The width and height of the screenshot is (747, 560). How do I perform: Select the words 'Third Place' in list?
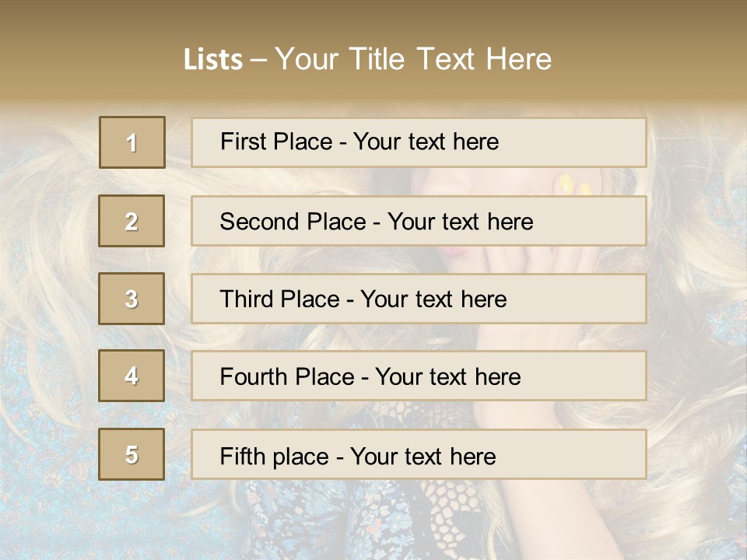[279, 299]
